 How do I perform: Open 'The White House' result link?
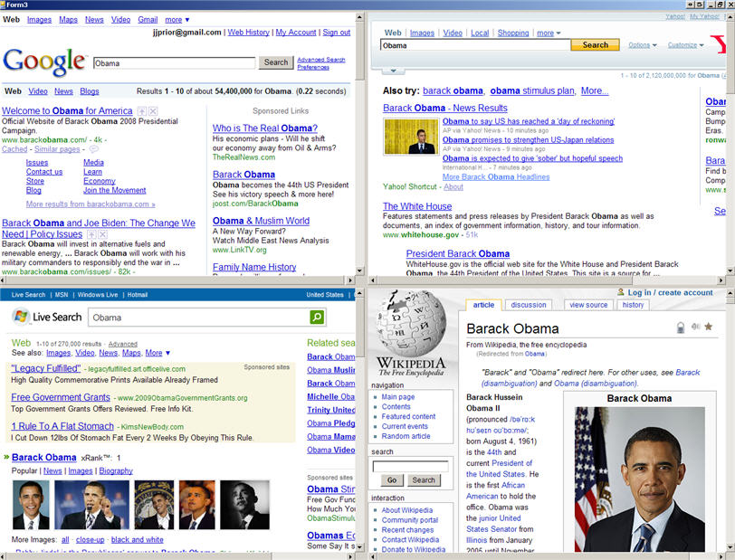point(417,206)
